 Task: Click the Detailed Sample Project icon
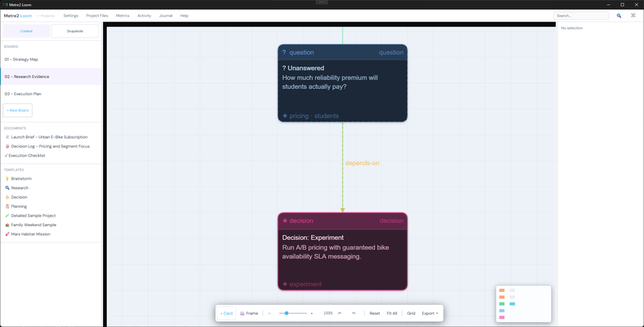[x=7, y=215]
